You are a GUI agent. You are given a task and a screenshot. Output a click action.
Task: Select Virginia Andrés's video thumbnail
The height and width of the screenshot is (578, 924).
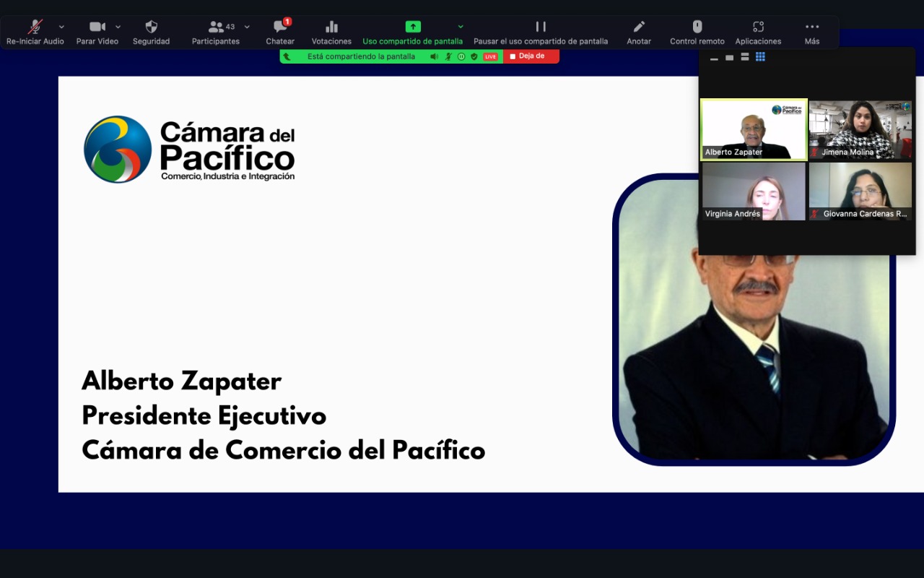coord(754,191)
